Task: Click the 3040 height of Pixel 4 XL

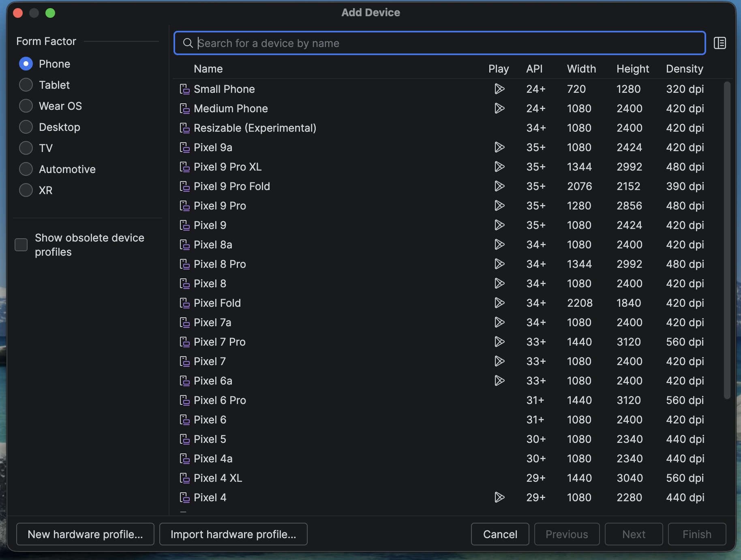Action: (630, 478)
